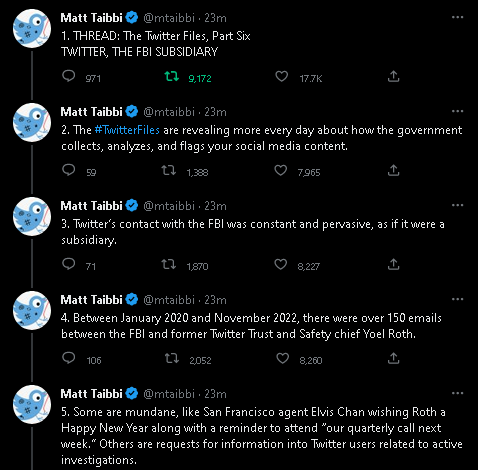
Task: Share the FBI subsidiary tweet 3
Action: pyautogui.click(x=393, y=264)
